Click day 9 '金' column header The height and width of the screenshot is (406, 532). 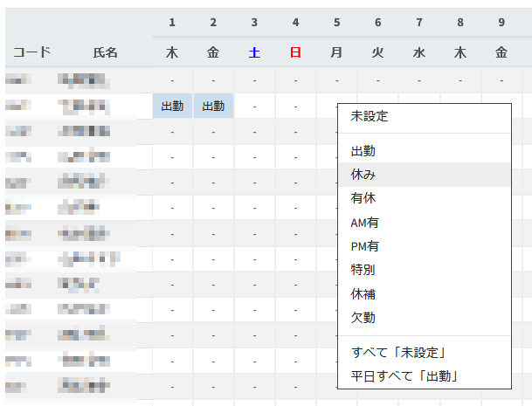501,52
